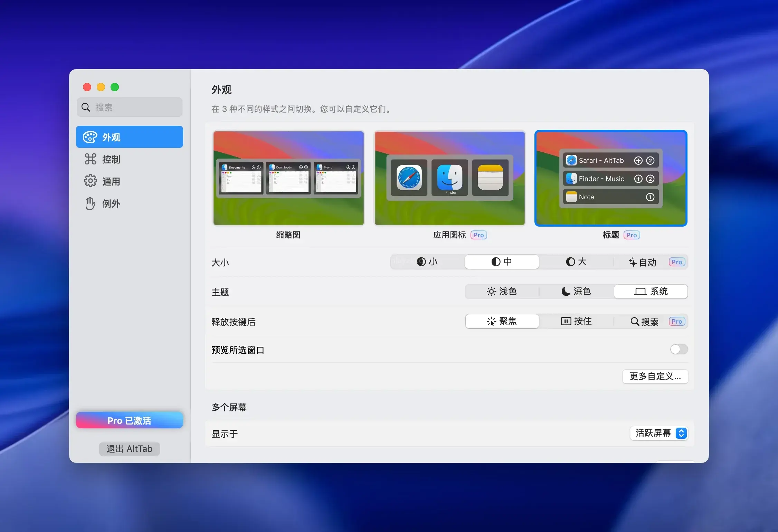Viewport: 778px width, 532px height.
Task: Click the plus icon on the Safari - AltTab row
Action: [638, 160]
